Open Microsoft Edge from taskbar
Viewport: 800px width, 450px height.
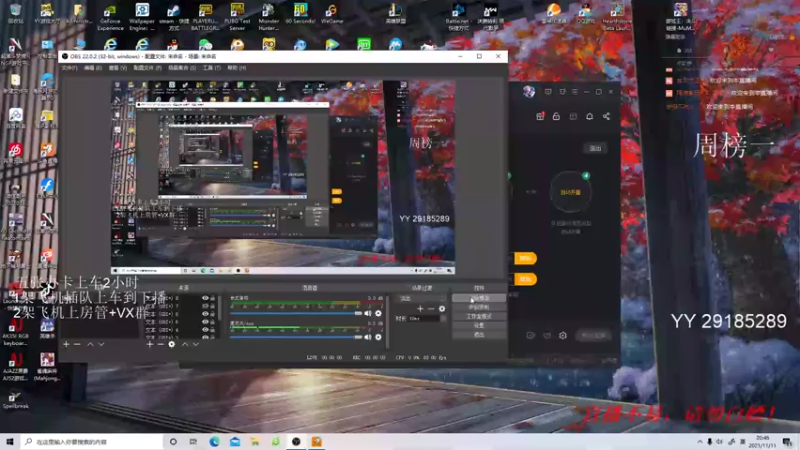point(214,442)
